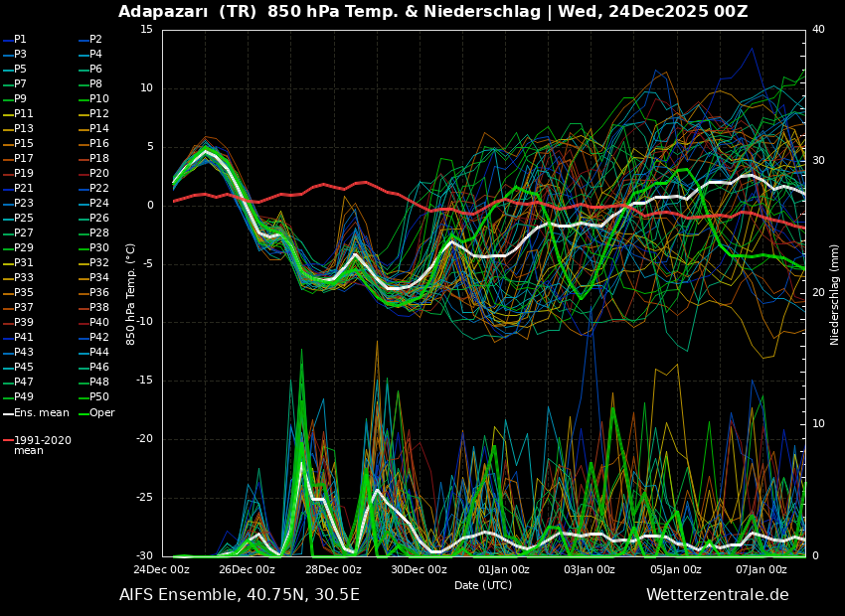Click the "24Dec 00z" date tick label
Screen dimensions: 845x616
pyautogui.click(x=162, y=569)
